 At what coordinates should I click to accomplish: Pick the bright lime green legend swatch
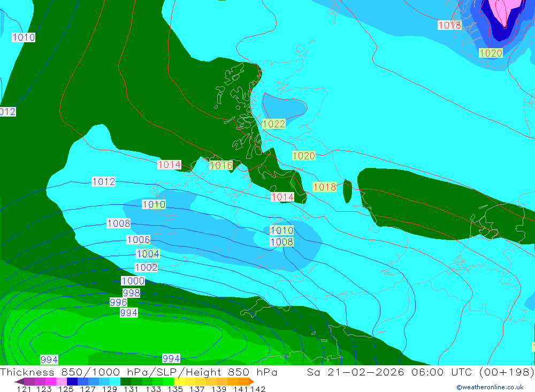pos(169,381)
